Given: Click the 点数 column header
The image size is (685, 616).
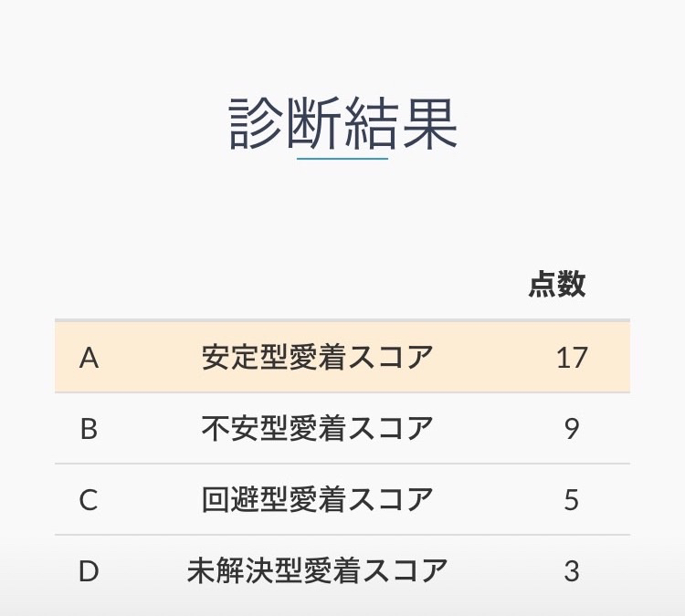Looking at the screenshot, I should (x=557, y=286).
